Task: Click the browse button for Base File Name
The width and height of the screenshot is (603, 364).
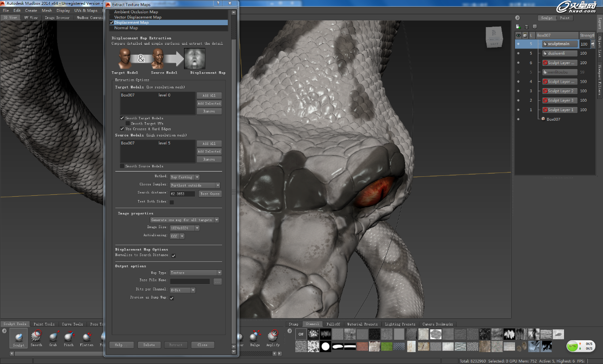Action: 217,281
